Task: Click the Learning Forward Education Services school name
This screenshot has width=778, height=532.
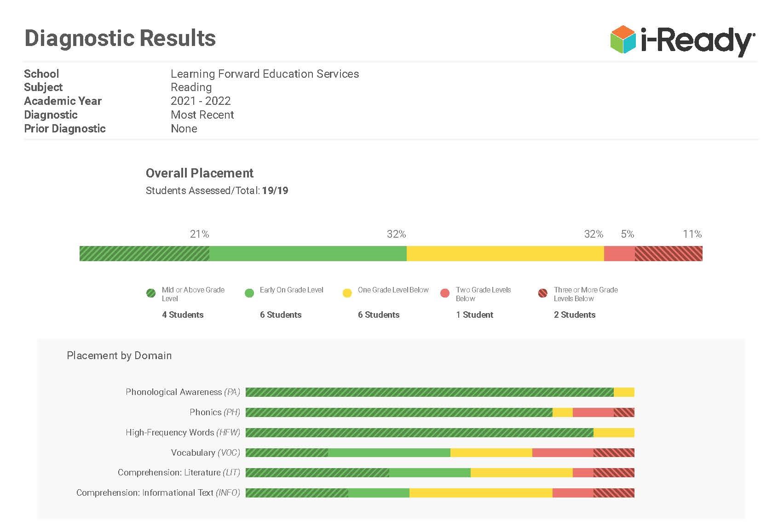Action: [265, 74]
